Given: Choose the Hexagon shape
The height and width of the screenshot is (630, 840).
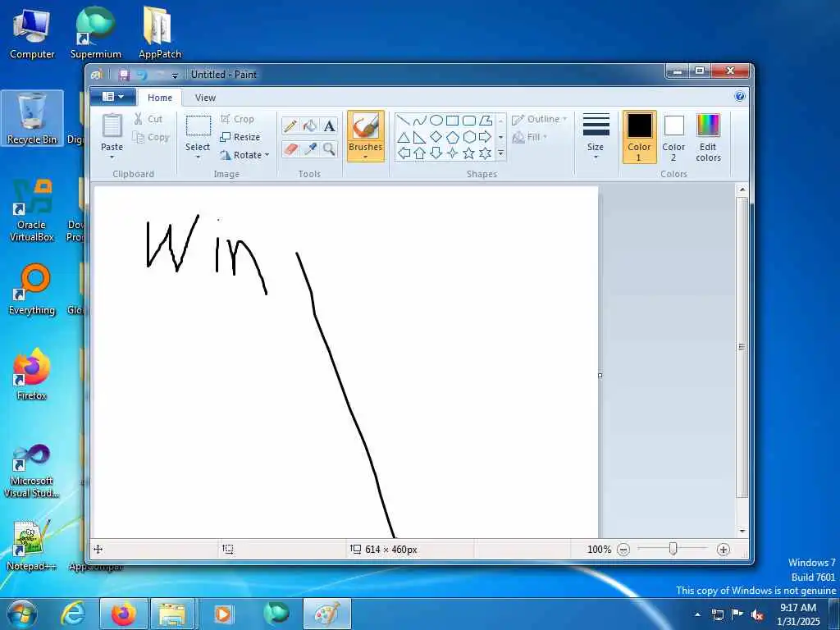Looking at the screenshot, I should pos(468,137).
